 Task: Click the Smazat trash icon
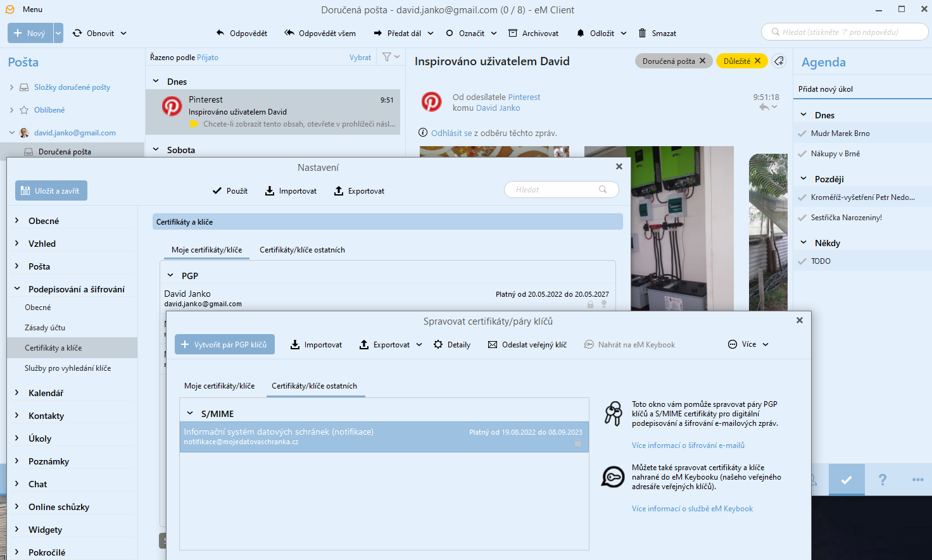(642, 33)
